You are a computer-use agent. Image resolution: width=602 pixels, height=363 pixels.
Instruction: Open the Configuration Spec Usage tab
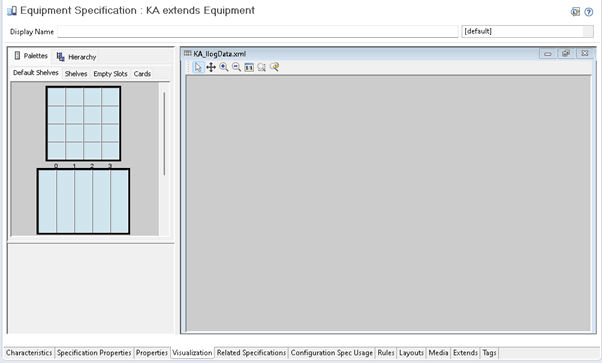pos(332,353)
